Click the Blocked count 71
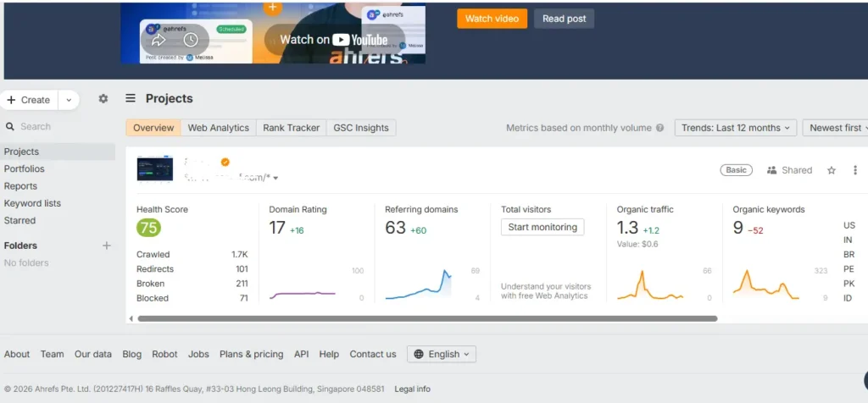The image size is (868, 403). click(x=243, y=298)
